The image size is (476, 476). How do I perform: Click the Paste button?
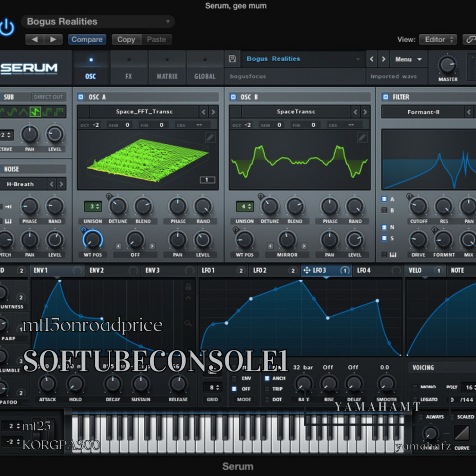[x=156, y=40]
